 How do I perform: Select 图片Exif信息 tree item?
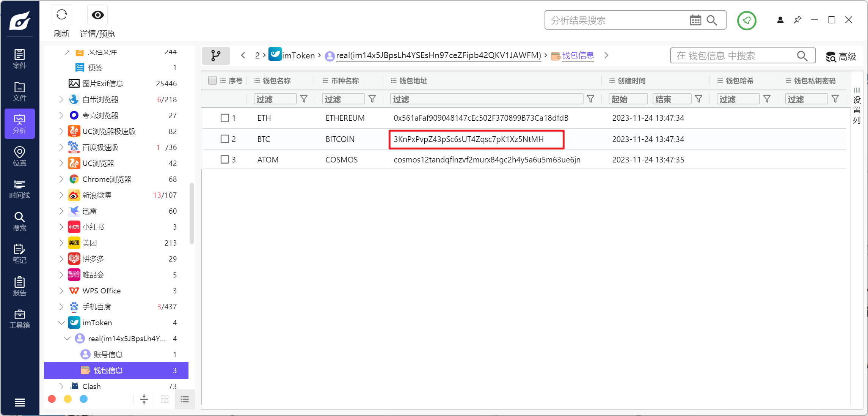pyautogui.click(x=116, y=84)
